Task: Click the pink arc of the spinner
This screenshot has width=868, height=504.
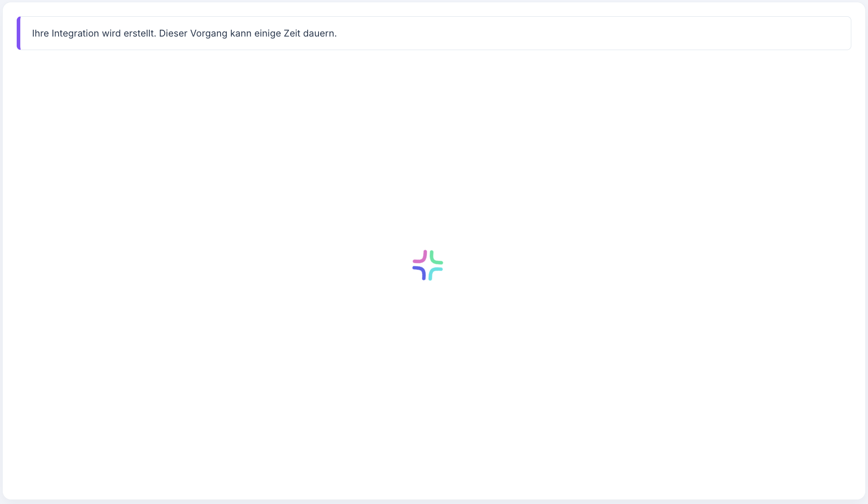Action: point(423,259)
